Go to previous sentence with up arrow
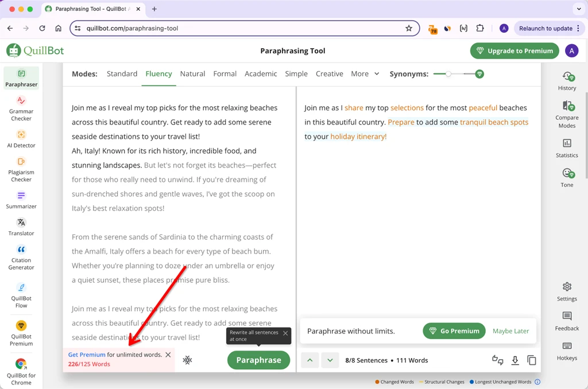This screenshot has width=588, height=389. click(310, 360)
